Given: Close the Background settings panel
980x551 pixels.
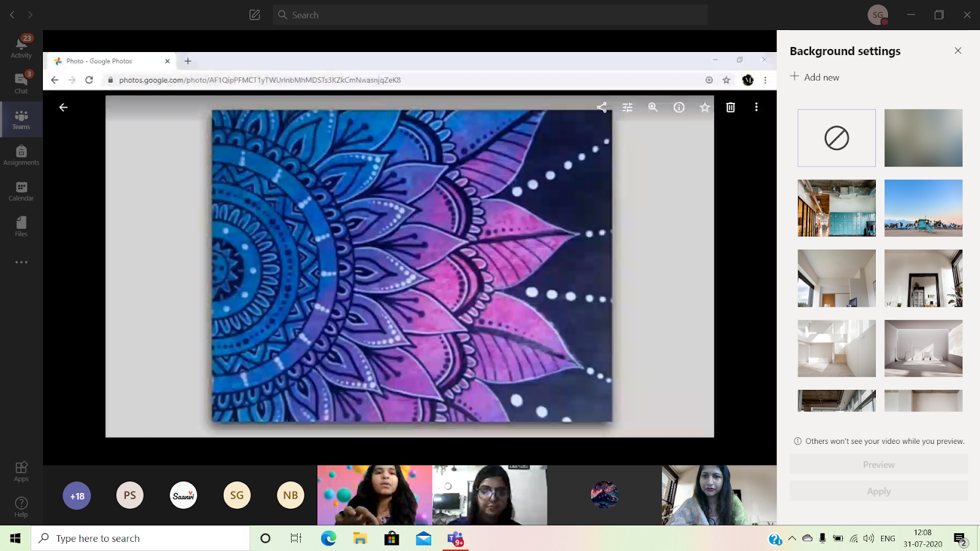Looking at the screenshot, I should tap(958, 51).
